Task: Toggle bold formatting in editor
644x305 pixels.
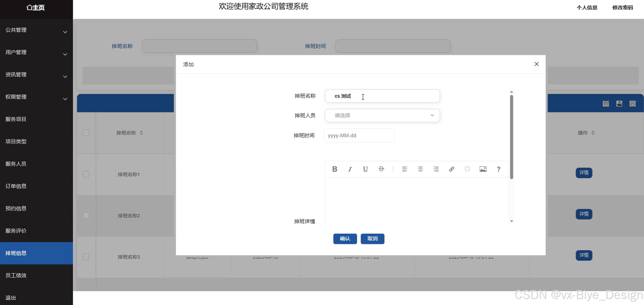Action: coord(334,169)
